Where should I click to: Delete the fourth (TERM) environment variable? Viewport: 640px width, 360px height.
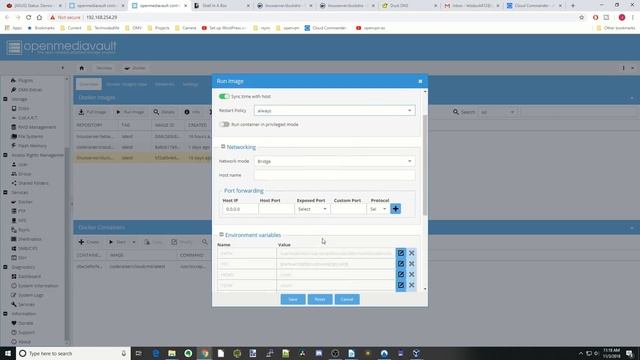(x=411, y=285)
